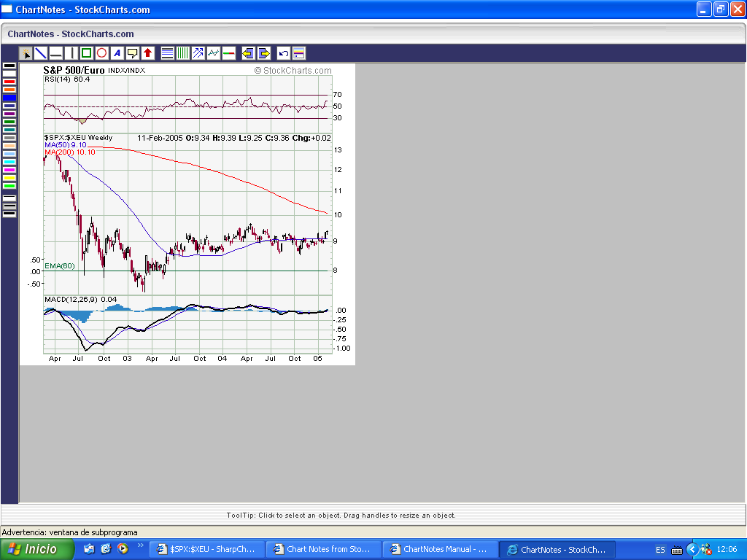Select the yellow color swatch

point(9,178)
